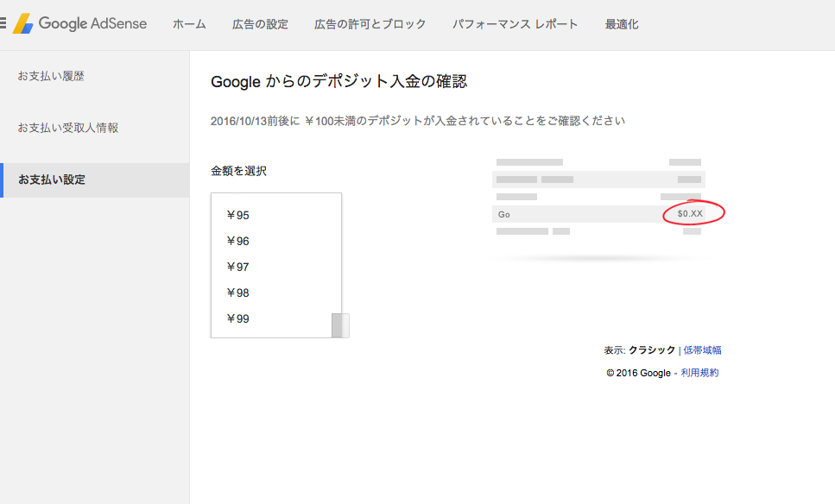
Task: Open the 広告の設定 tab
Action: click(x=260, y=24)
